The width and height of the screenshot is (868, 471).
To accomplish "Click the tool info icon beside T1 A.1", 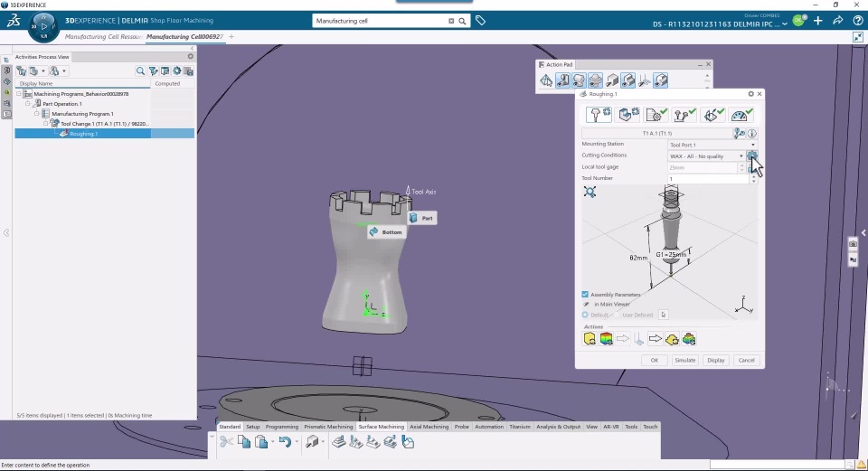I will pyautogui.click(x=751, y=134).
